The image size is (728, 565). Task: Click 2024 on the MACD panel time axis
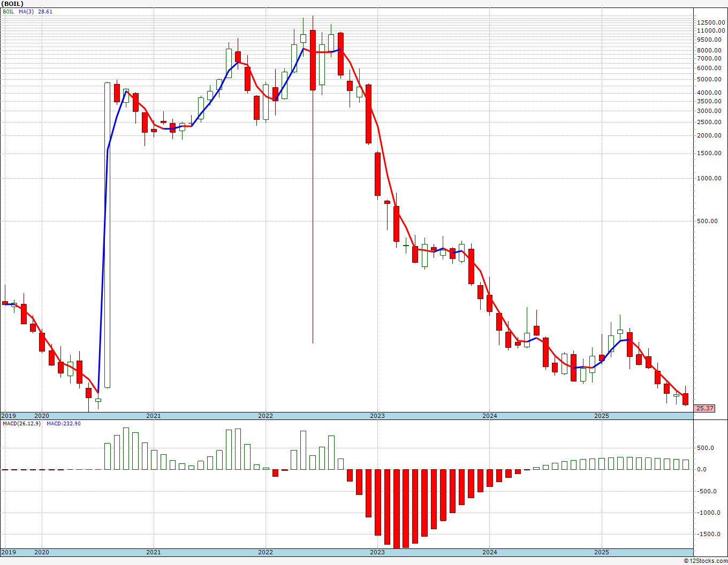(490, 552)
